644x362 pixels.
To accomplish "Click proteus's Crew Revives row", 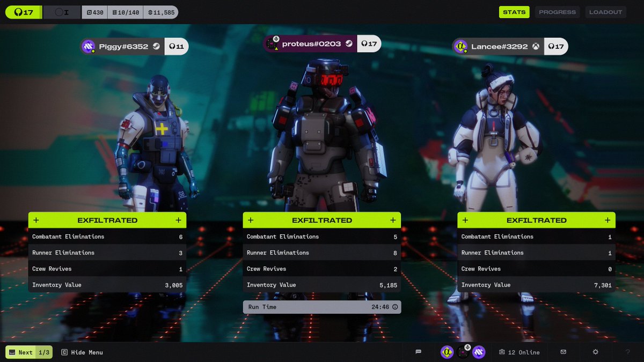I will coord(322,269).
